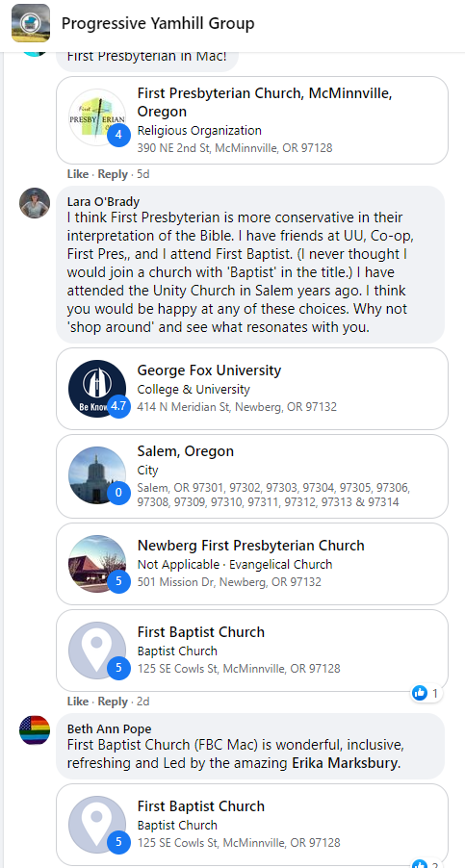Click the George Fox University logo
This screenshot has height=868, width=465.
[x=97, y=389]
